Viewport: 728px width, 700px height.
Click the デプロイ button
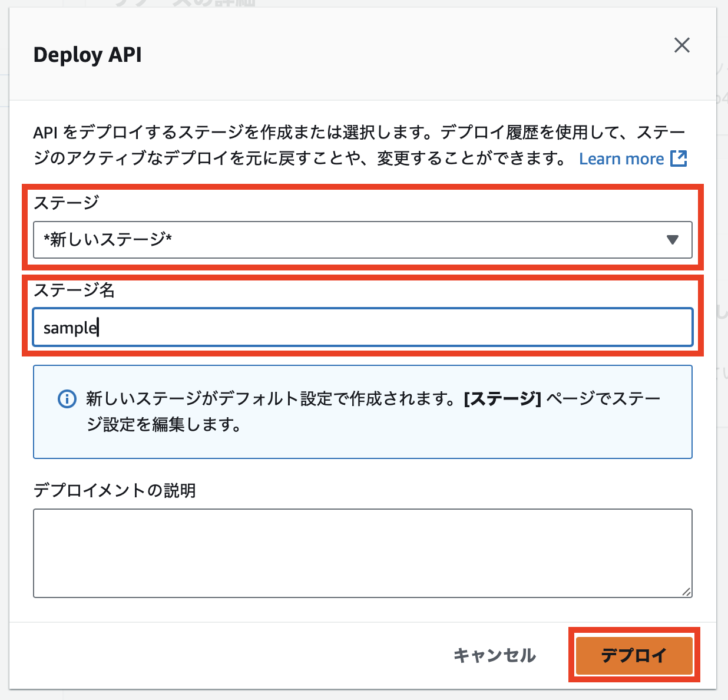[x=634, y=655]
